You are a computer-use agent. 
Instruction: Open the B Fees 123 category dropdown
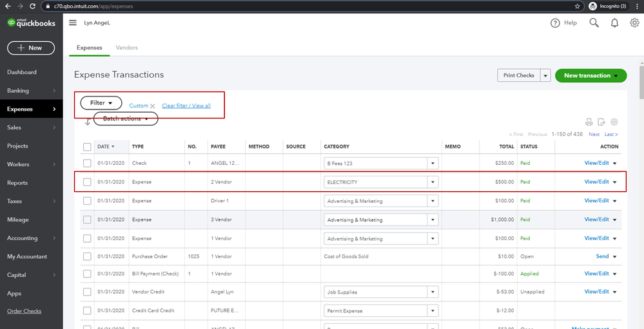point(433,164)
